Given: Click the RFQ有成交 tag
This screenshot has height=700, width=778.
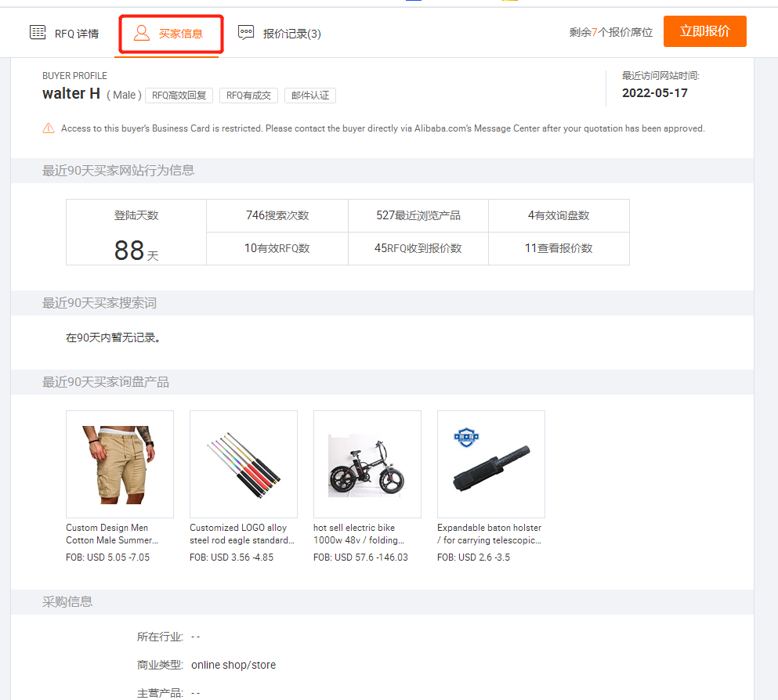Looking at the screenshot, I should tap(248, 96).
